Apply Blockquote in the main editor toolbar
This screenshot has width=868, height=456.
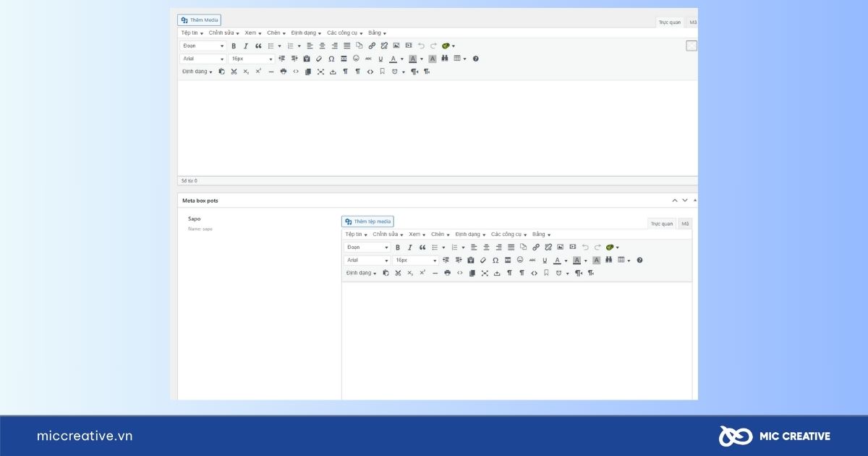[x=258, y=46]
